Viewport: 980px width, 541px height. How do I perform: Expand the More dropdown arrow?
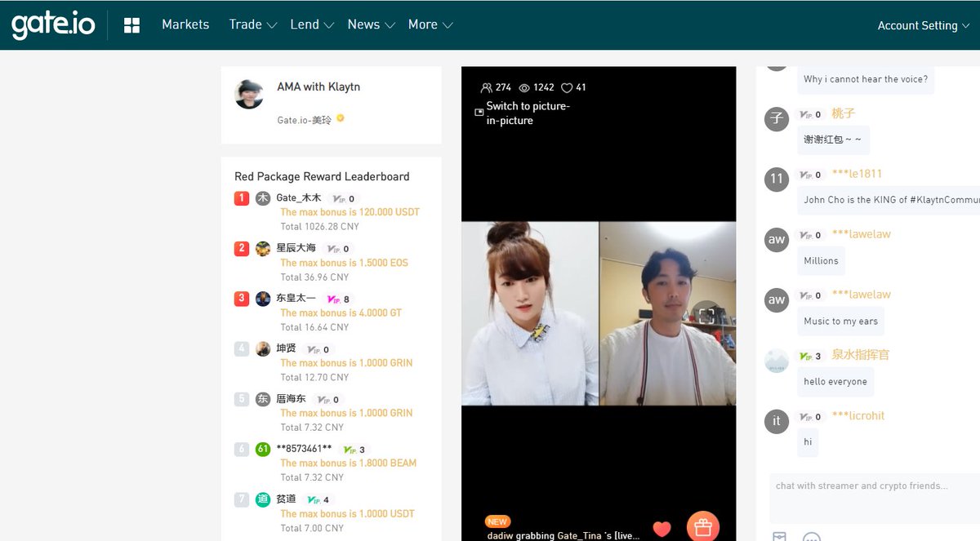coord(448,25)
